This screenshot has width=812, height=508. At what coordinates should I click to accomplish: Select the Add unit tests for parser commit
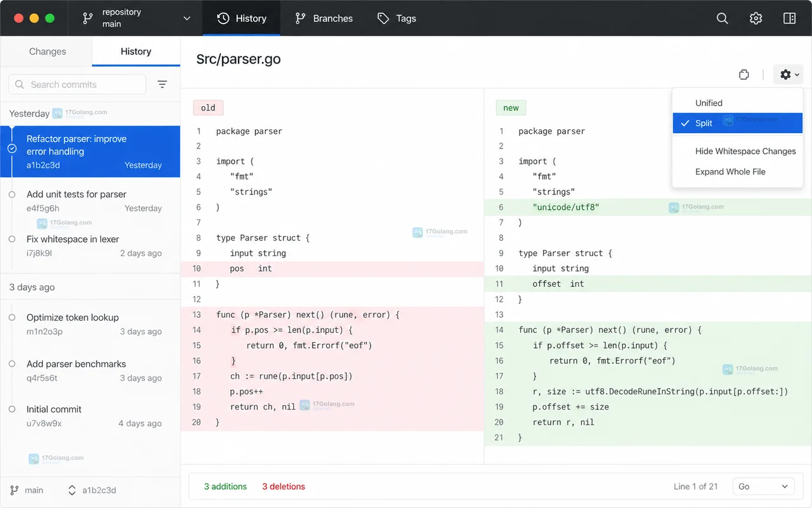pyautogui.click(x=90, y=201)
